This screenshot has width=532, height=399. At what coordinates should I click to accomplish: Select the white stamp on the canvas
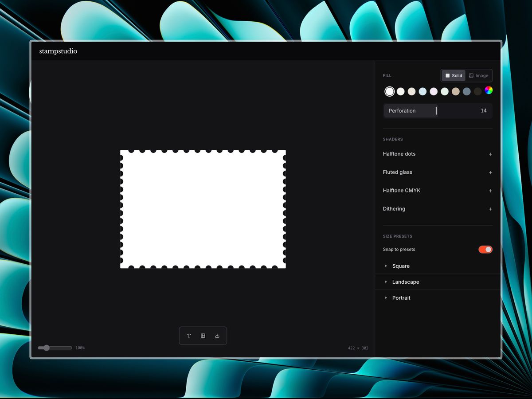[203, 209]
